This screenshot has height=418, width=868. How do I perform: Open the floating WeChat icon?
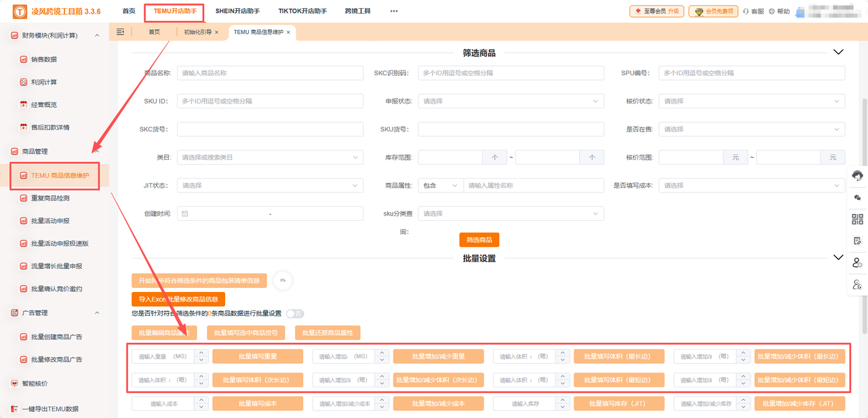point(857,197)
